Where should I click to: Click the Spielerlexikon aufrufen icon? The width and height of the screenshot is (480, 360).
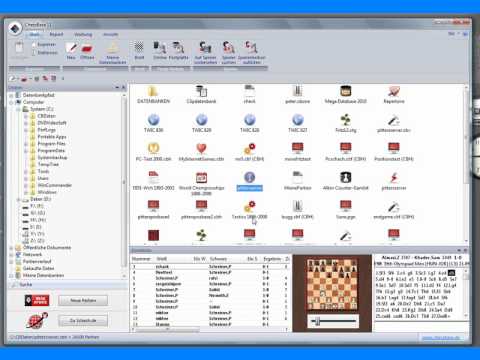251,47
